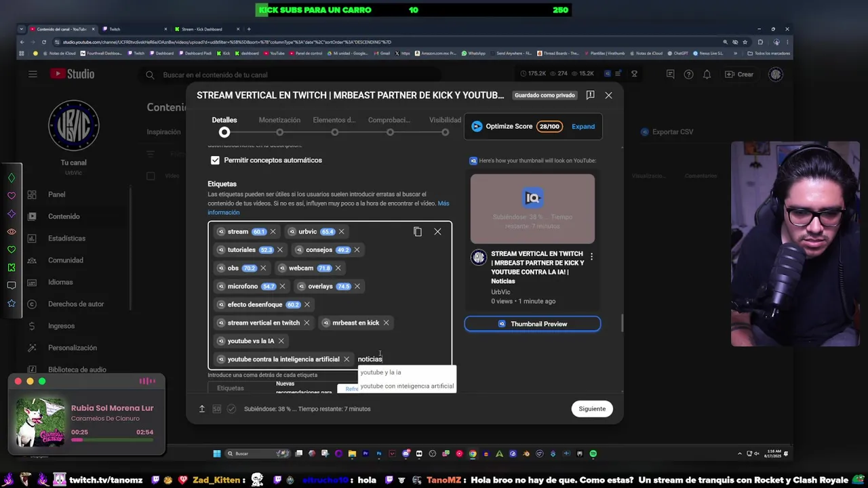Viewport: 868px width, 488px height.
Task: Open the Windows Start menu
Action: pyautogui.click(x=217, y=454)
